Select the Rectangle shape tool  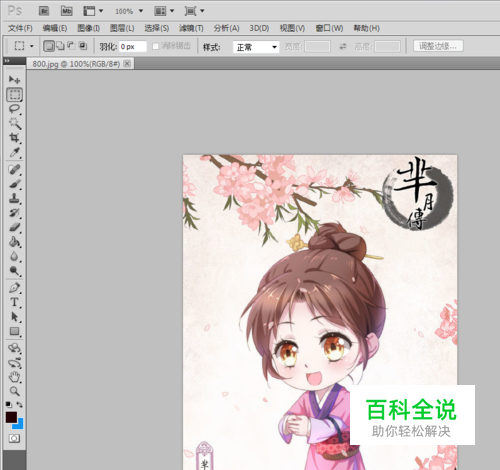(x=14, y=331)
